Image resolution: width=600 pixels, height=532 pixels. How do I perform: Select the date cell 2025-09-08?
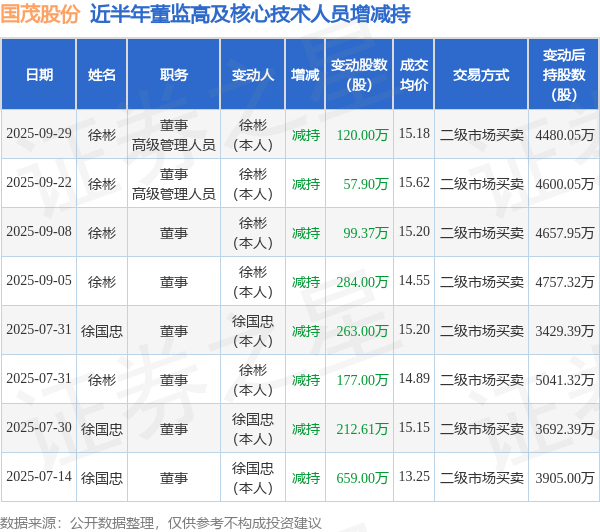tap(39, 232)
